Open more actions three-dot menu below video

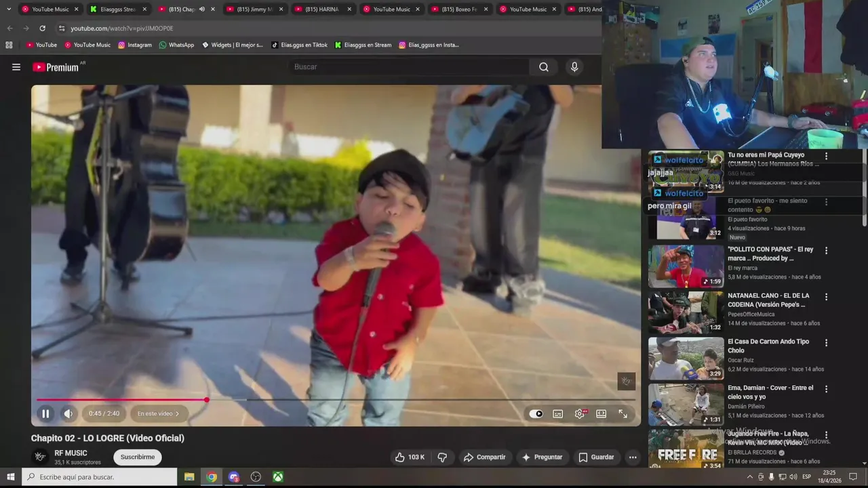[633, 457]
